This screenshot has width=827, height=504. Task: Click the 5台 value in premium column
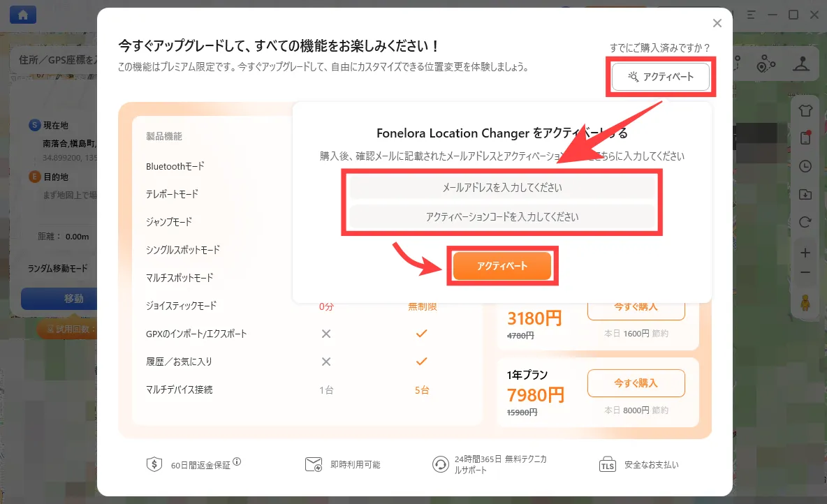point(421,390)
